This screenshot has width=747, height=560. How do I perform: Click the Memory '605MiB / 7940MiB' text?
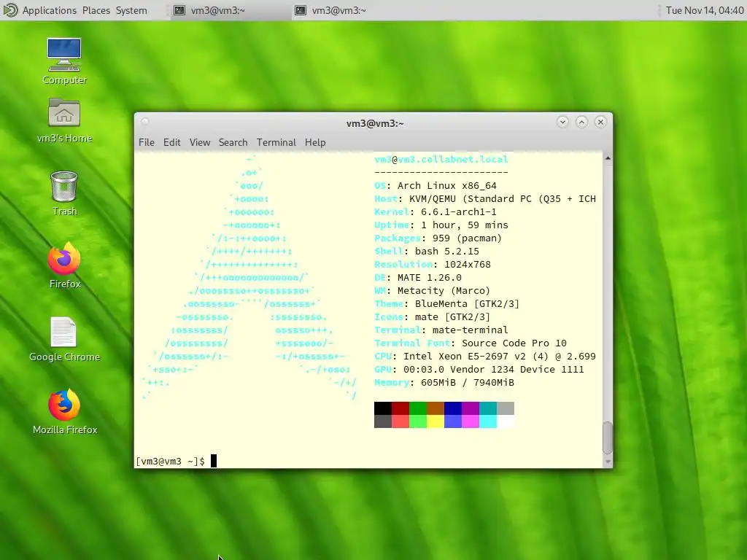468,383
